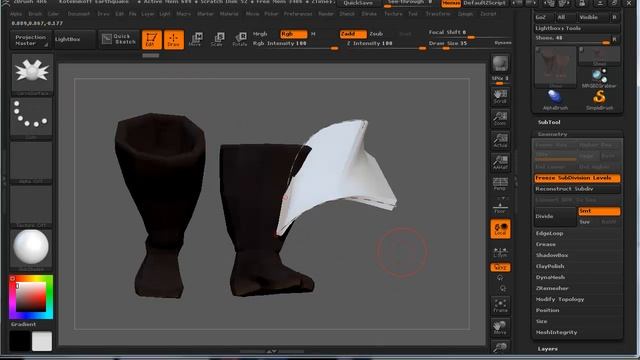Select the MRGBZGrabber tool
The image size is (640, 360).
(x=599, y=78)
